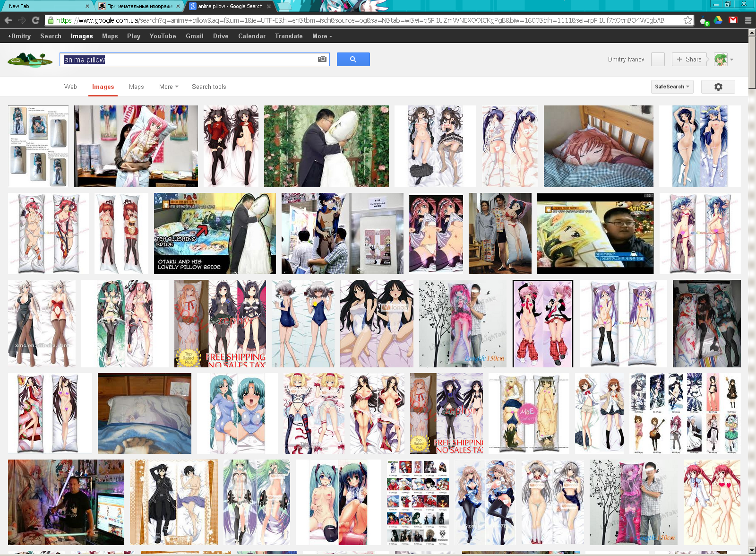Click the Google doodle logo
Screen dimensions: 756x556
point(30,60)
